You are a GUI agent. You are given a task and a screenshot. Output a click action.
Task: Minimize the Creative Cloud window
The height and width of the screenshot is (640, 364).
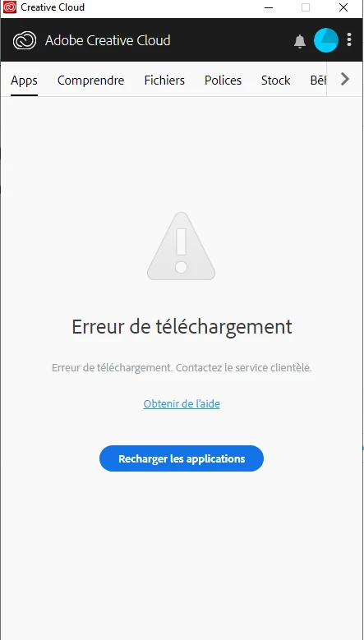pos(269,7)
